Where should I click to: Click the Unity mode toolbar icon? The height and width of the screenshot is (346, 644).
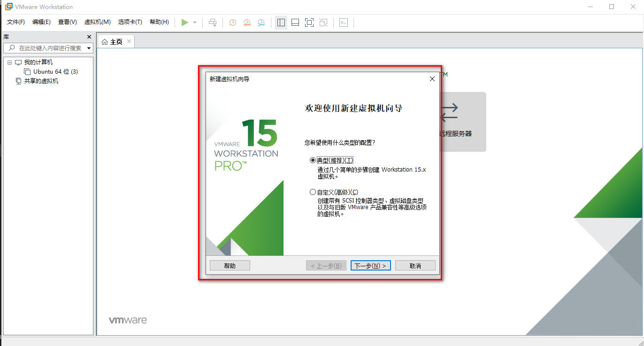(323, 23)
